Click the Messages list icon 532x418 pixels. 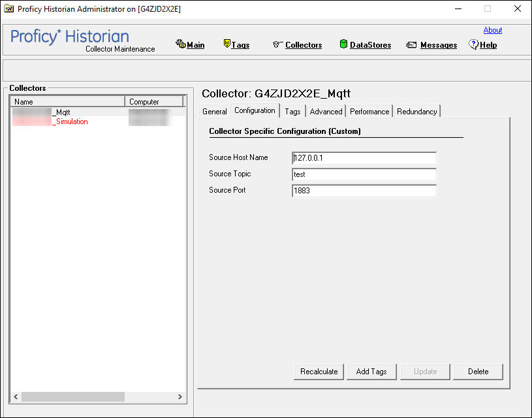click(411, 45)
